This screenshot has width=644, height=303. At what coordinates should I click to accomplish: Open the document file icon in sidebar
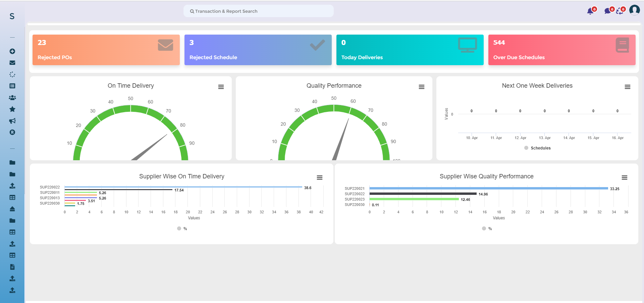click(12, 267)
